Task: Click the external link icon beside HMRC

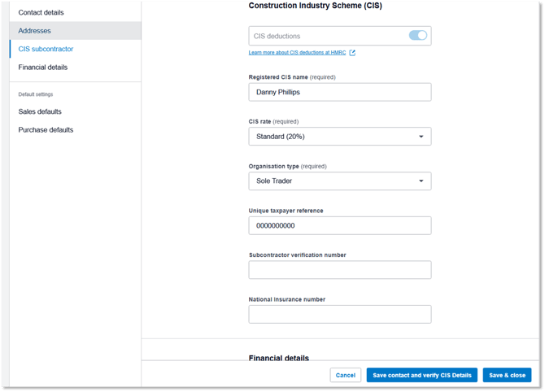Action: 352,53
